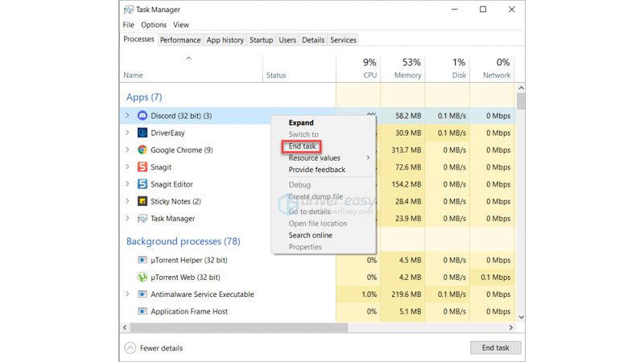Click the Apps (7) group heading
Viewport: 644px width, 362px height.
(x=144, y=97)
